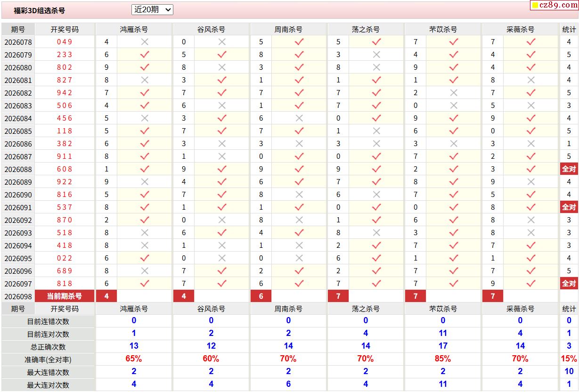
Task: Click winning number 818 in row 2026097
Action: [x=65, y=284]
